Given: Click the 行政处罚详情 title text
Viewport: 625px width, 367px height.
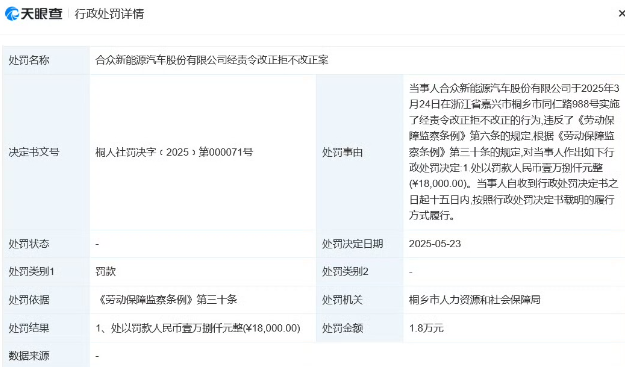Looking at the screenshot, I should click(x=109, y=14).
